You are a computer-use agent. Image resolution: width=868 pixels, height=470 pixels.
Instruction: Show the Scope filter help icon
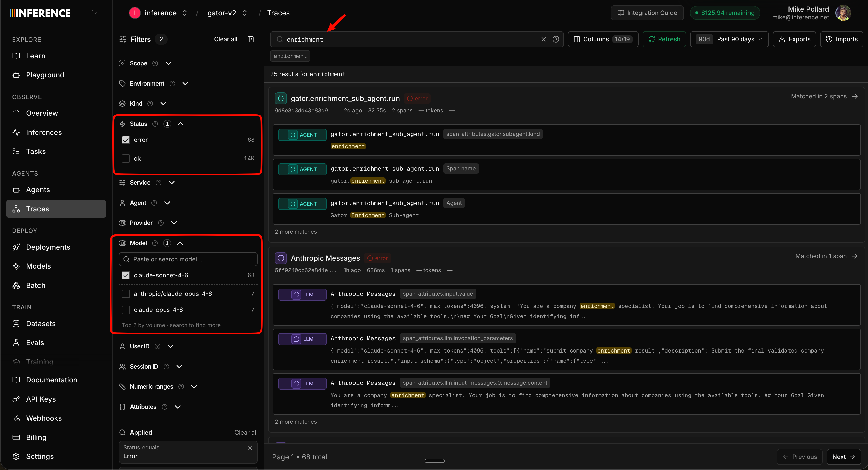point(155,63)
